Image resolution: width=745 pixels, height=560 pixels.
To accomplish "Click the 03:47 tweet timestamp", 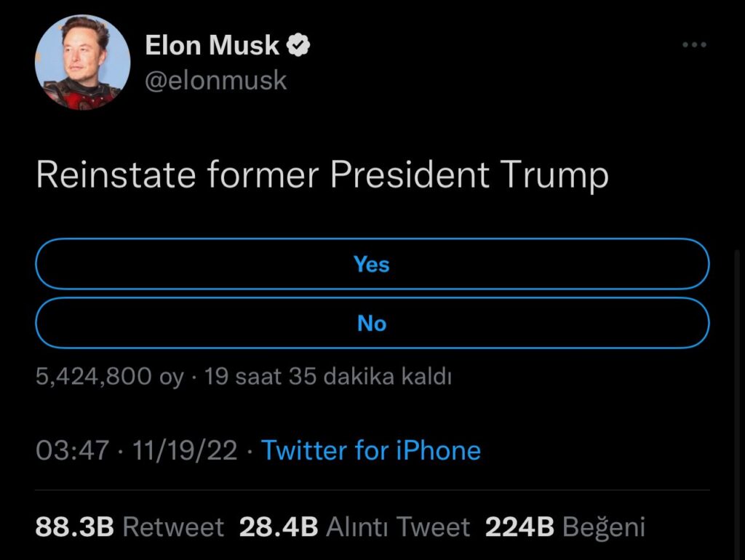I will (x=72, y=450).
